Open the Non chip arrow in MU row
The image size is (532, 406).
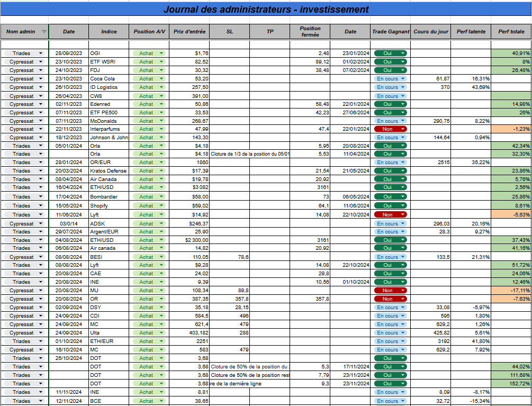coord(403,290)
